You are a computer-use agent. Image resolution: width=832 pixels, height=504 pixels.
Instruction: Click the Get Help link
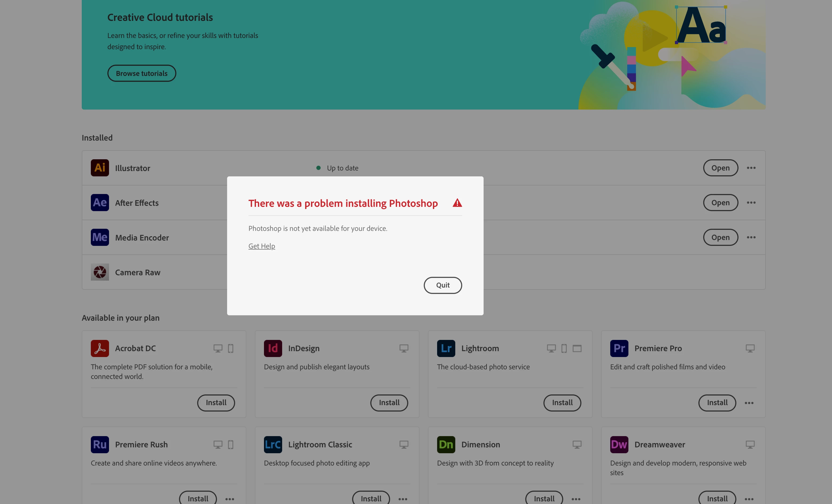coord(262,246)
